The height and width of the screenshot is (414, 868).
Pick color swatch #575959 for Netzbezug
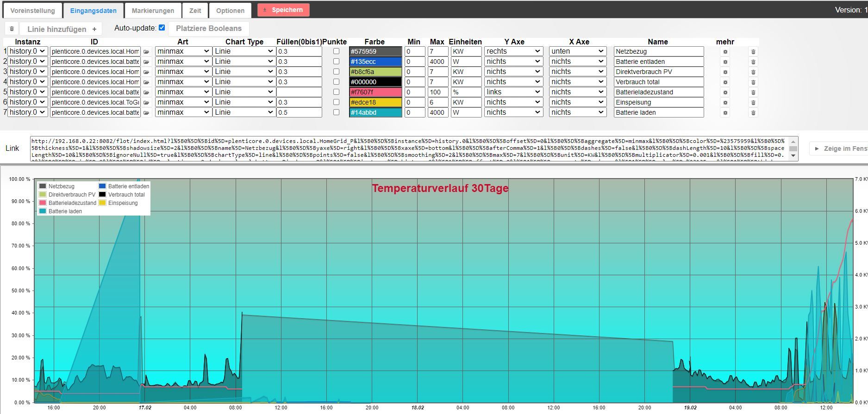pyautogui.click(x=375, y=51)
